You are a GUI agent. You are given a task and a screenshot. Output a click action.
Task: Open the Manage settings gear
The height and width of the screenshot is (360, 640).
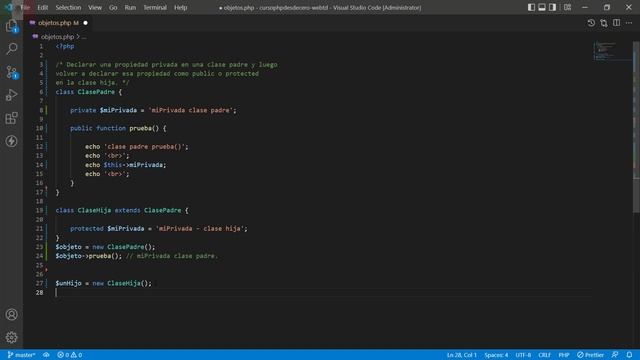(11, 337)
